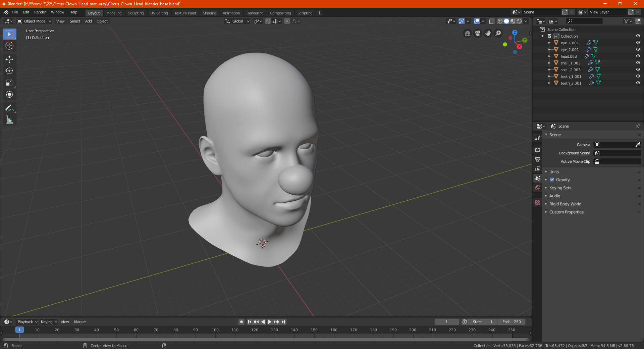Screen dimensions: 644x349
Task: Click the End frame field
Action: [512, 322]
